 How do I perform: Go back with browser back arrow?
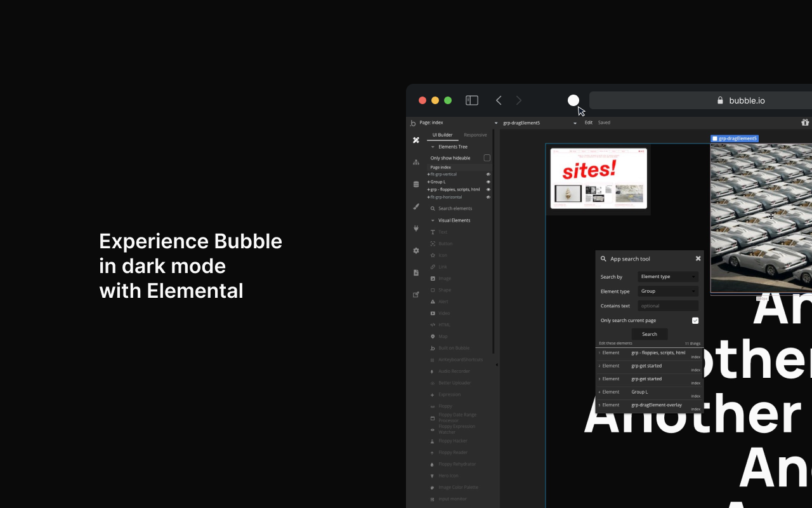[499, 100]
